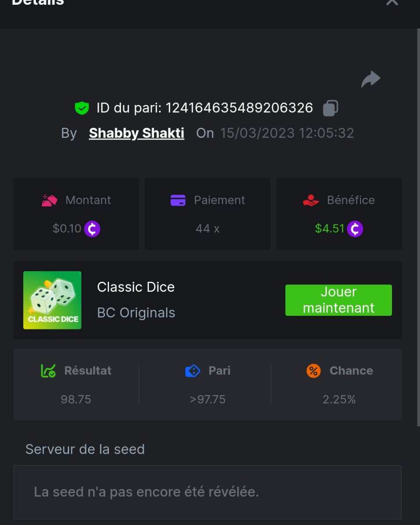
Task: Click the blue Pari ticket icon
Action: pyautogui.click(x=192, y=371)
